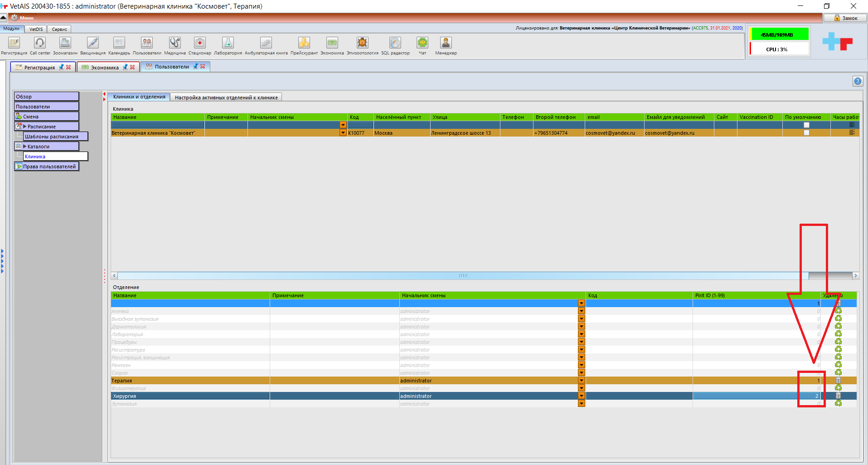Click the trash icon in Хирургия row
The height and width of the screenshot is (465, 868).
pos(838,396)
